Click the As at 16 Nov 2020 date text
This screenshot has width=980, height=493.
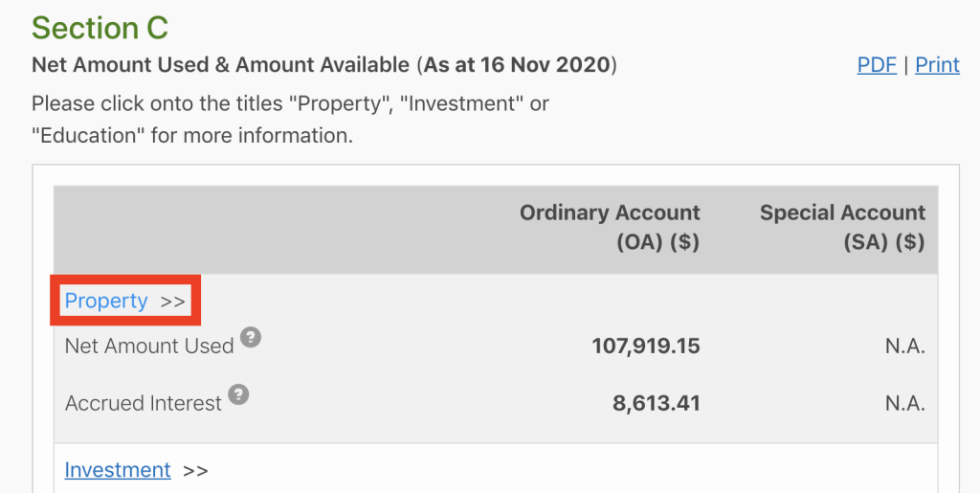coord(517,65)
